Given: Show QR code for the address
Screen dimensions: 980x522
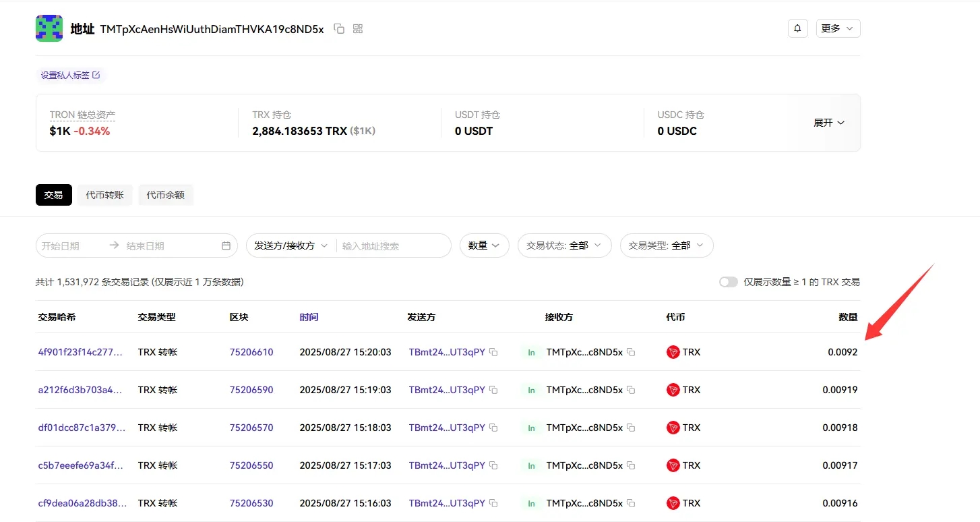Looking at the screenshot, I should click(358, 29).
